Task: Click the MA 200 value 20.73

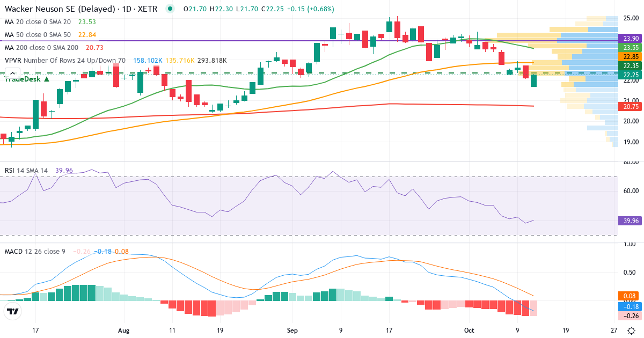Action: pos(94,48)
